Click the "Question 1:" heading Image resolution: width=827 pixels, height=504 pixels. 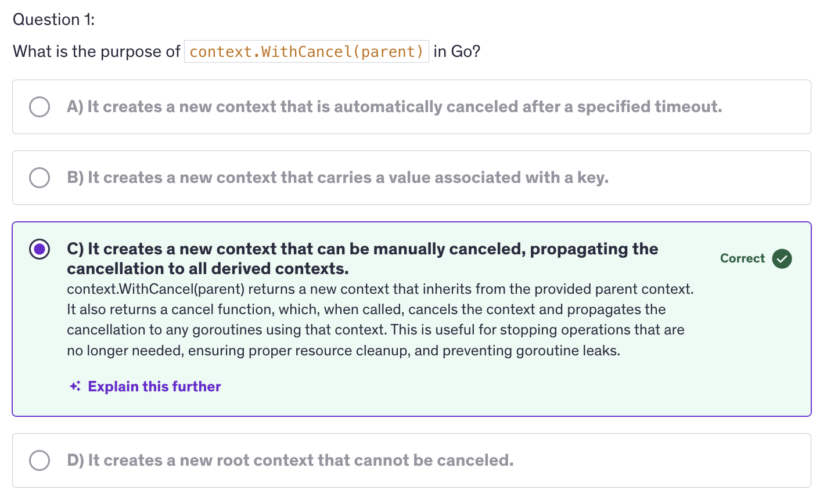pos(53,20)
